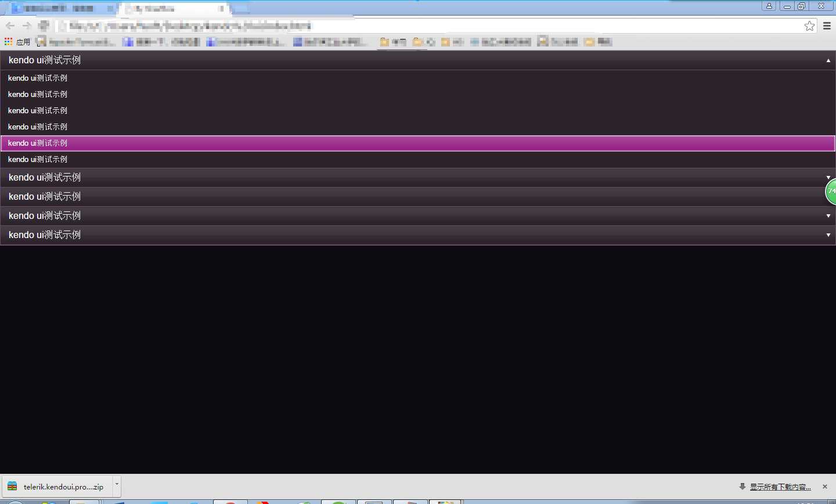Open the third kendo ui测试示例 panel header
This screenshot has width=836, height=504.
click(x=418, y=197)
